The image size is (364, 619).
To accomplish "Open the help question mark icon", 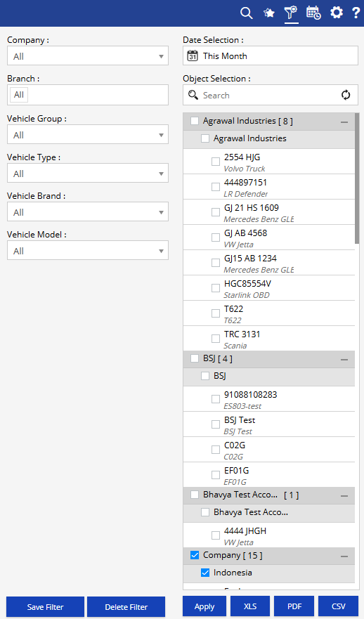I will point(356,13).
